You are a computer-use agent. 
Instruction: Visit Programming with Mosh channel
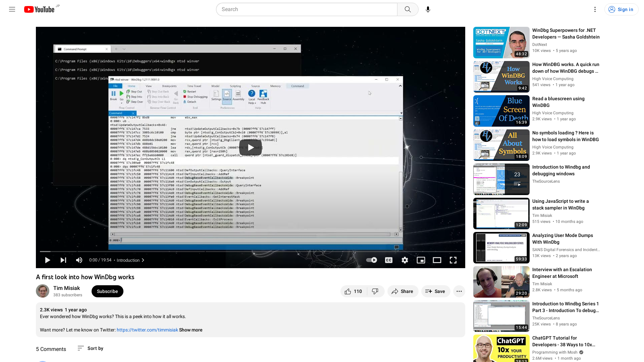[555, 352]
